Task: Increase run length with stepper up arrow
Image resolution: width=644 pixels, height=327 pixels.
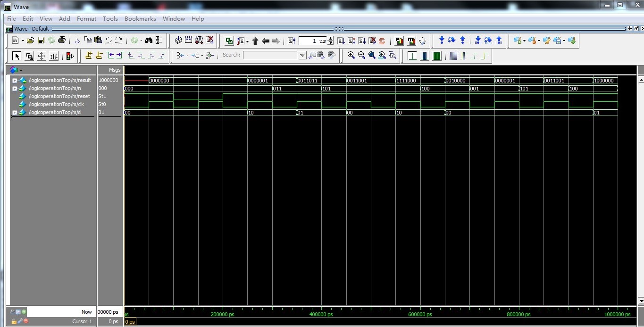Action: 331,39
